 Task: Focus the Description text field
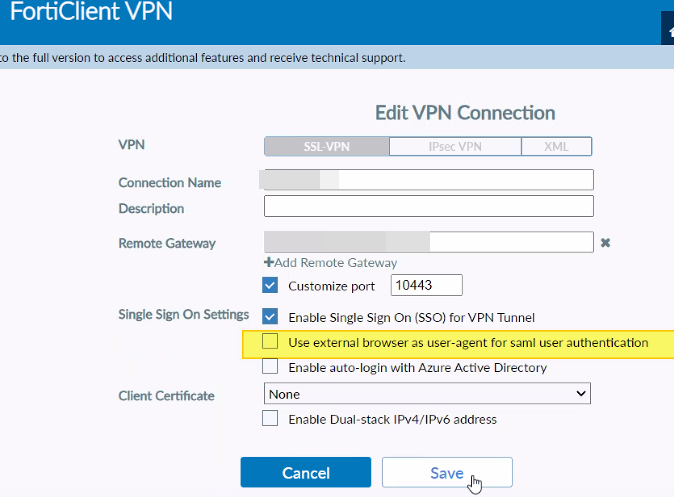428,206
